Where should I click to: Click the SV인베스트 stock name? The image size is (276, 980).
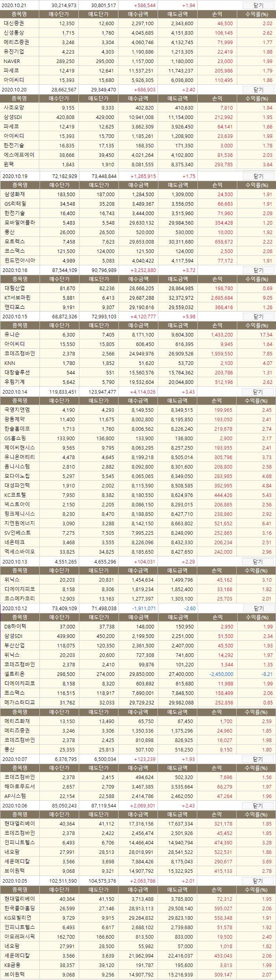point(17,533)
